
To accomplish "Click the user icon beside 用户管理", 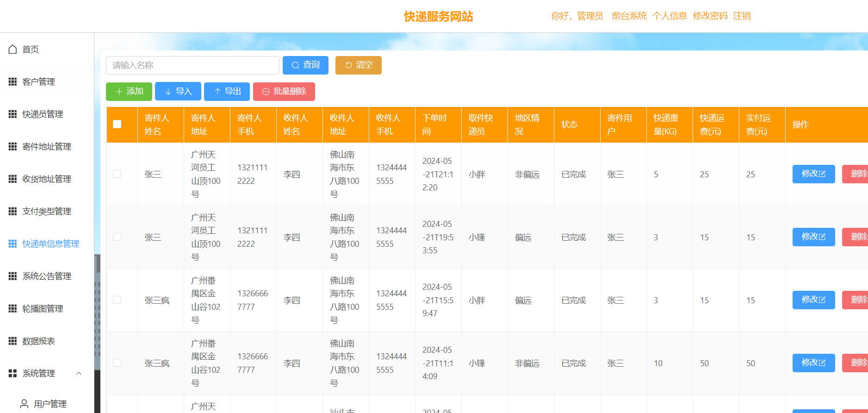I will coord(24,404).
